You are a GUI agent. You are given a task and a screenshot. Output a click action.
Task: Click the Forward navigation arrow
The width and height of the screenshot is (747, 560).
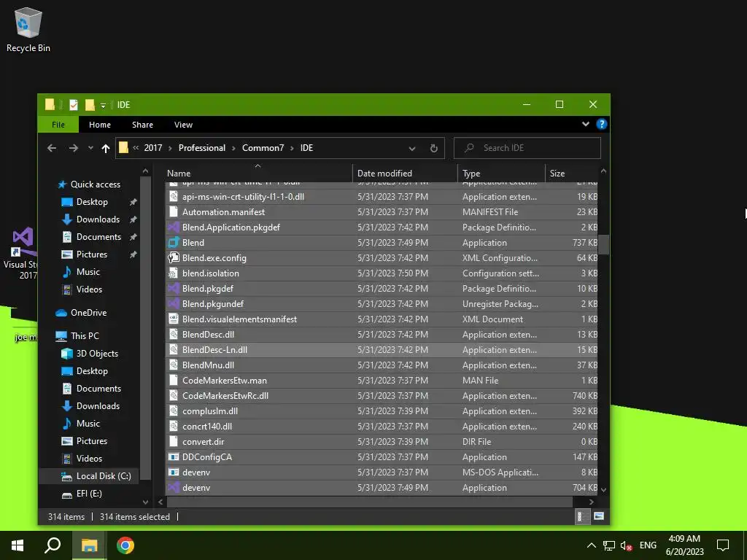(73, 148)
